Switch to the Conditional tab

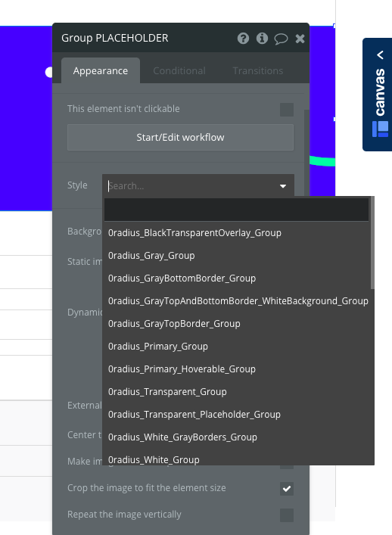click(x=179, y=70)
